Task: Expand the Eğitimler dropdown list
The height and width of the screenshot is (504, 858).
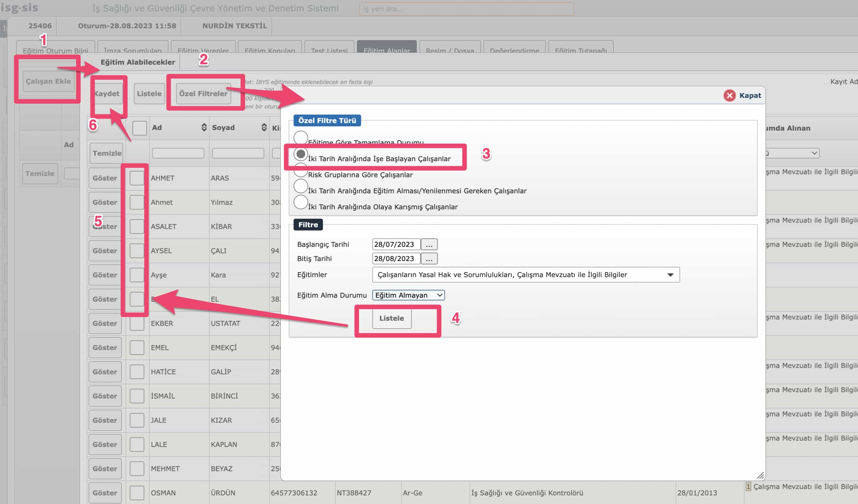Action: pyautogui.click(x=670, y=275)
